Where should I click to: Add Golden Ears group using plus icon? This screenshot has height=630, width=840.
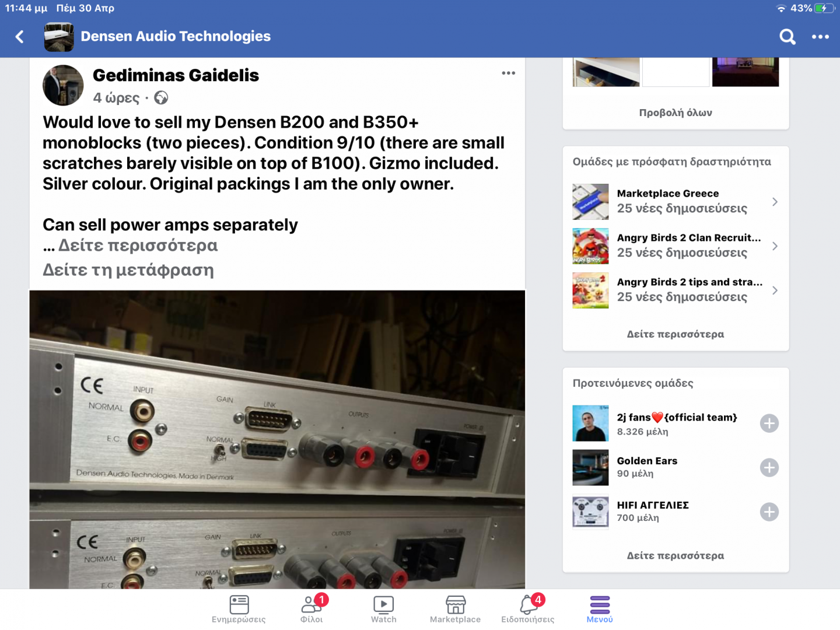(769, 468)
